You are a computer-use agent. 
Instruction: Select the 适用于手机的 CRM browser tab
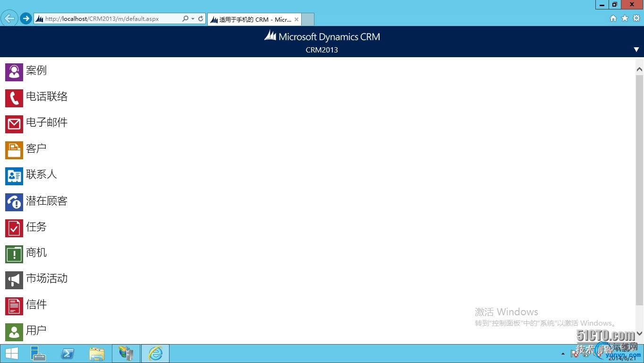click(x=255, y=19)
